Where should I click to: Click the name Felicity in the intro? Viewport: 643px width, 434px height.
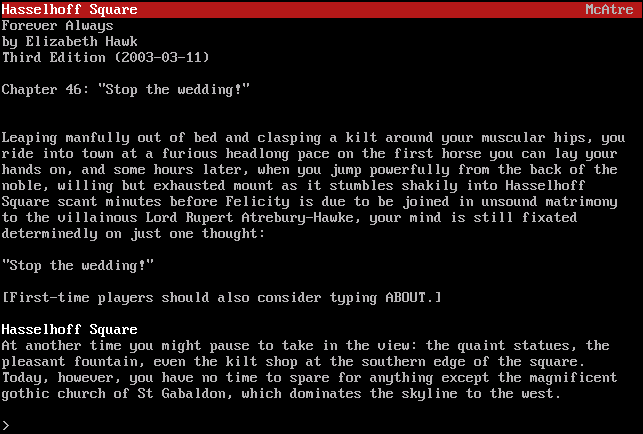coord(258,201)
